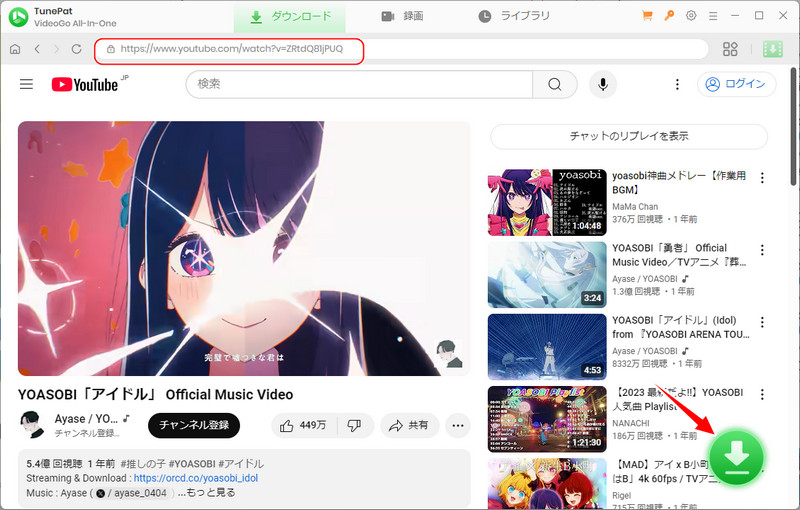Screen dimensions: 800x510
Task: Click the main video player
Action: pyautogui.click(x=244, y=248)
